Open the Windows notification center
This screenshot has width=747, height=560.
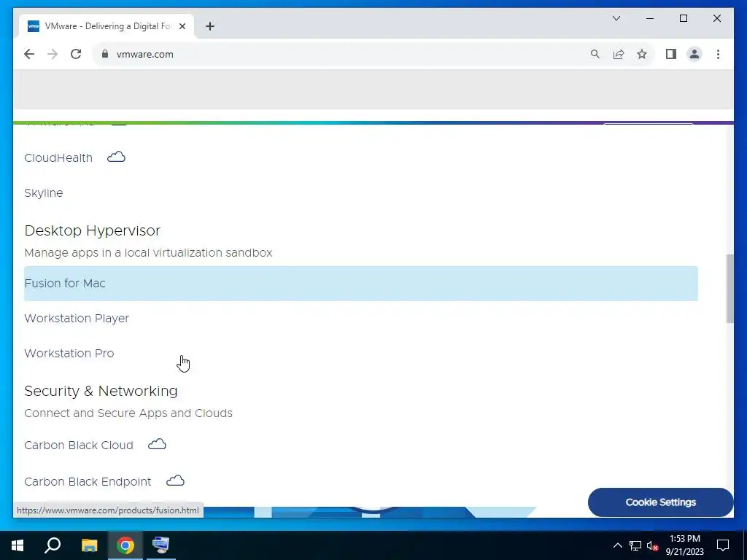[x=723, y=545]
